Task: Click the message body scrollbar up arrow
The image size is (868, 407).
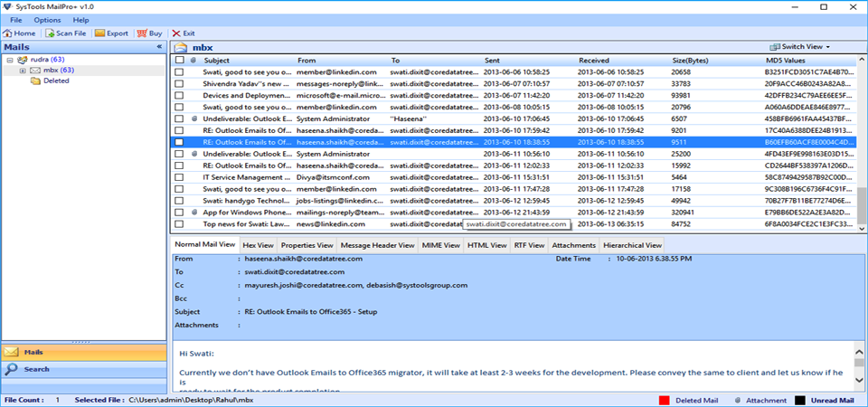Action: click(x=859, y=351)
